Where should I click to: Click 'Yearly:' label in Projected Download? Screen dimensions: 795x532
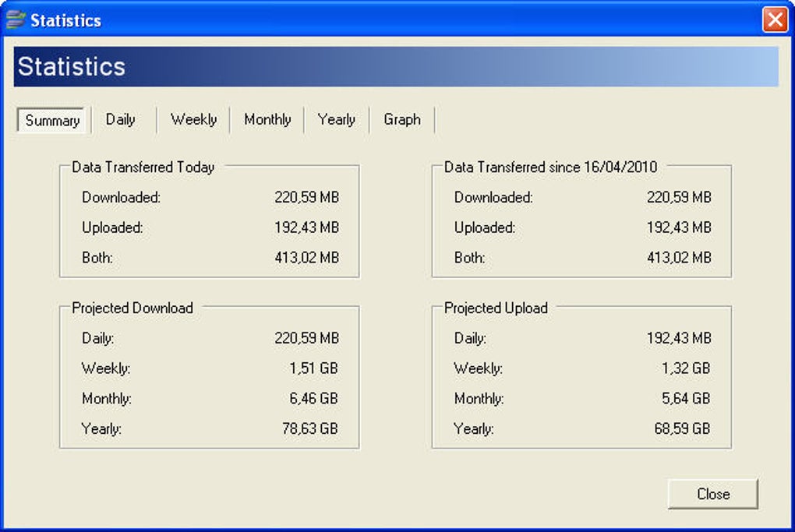(101, 429)
